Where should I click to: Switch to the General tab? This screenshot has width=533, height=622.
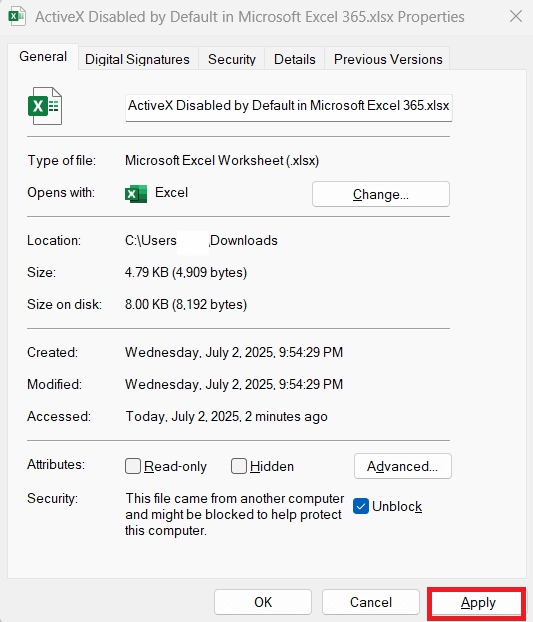[x=43, y=56]
